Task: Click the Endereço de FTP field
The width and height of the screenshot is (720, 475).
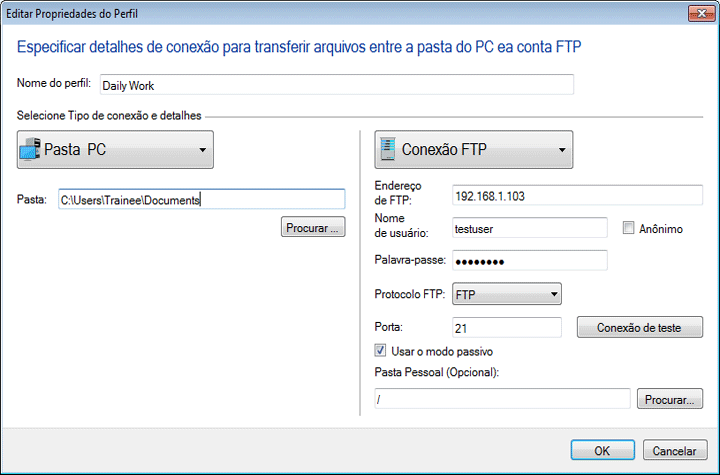Action: pyautogui.click(x=530, y=195)
